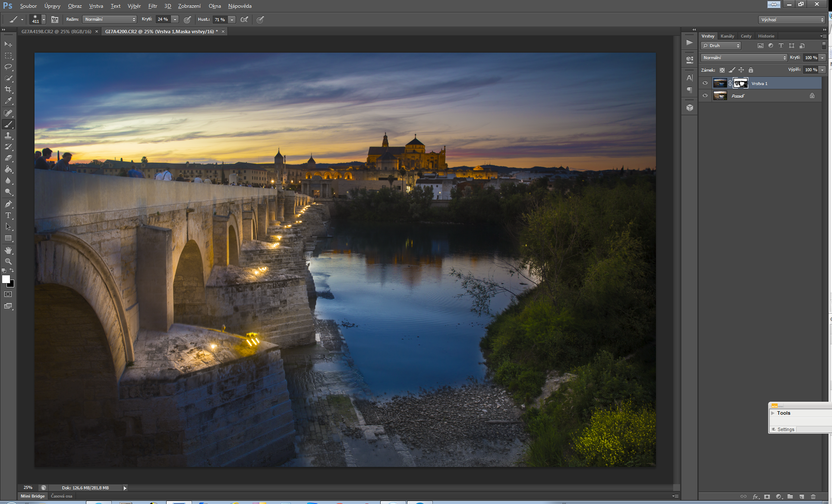Hide the Pozadí layer

point(705,96)
